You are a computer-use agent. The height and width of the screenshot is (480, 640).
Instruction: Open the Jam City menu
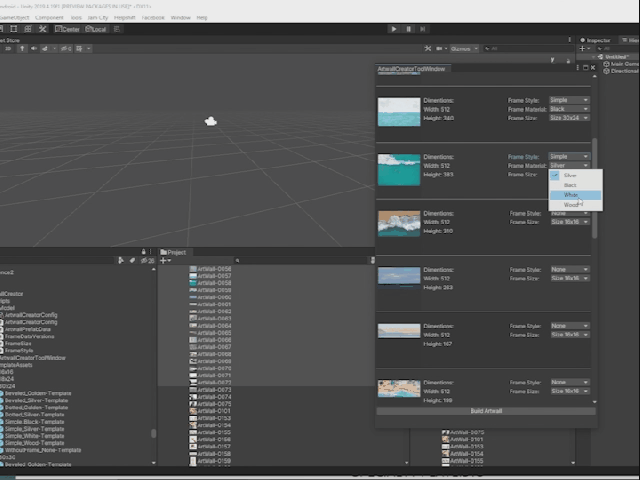[x=97, y=18]
